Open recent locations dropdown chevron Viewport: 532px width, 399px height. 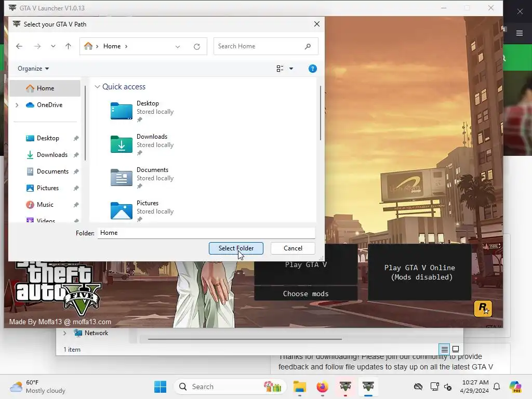pyautogui.click(x=54, y=46)
